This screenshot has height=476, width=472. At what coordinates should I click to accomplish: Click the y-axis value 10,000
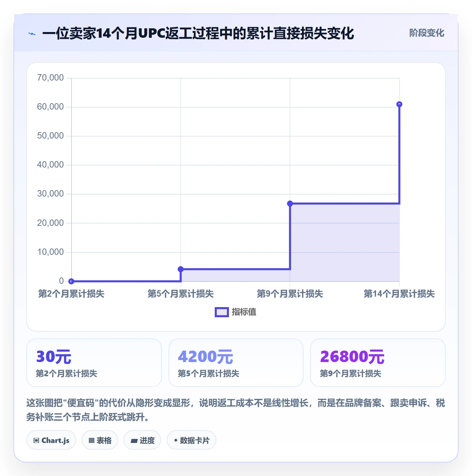[x=50, y=252]
